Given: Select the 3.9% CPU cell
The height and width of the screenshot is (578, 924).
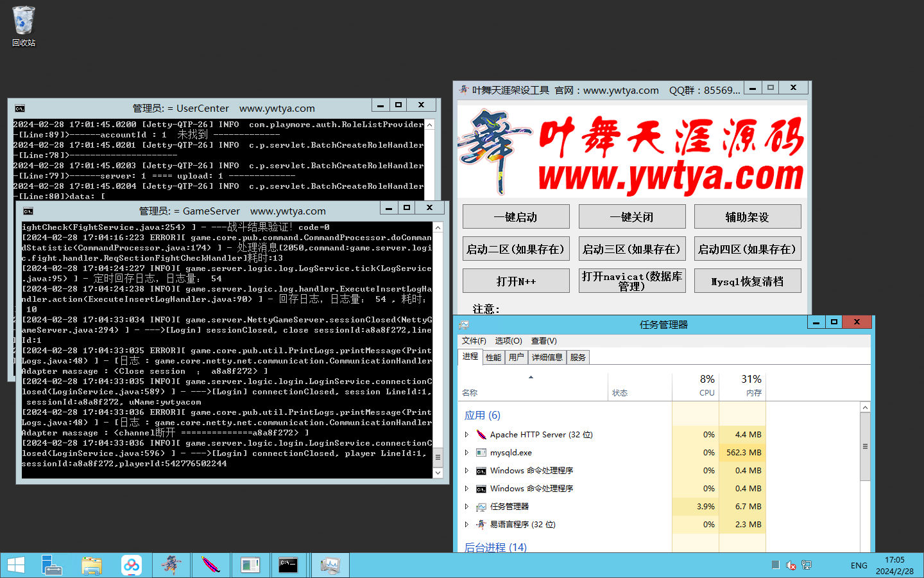Looking at the screenshot, I should coord(696,507).
